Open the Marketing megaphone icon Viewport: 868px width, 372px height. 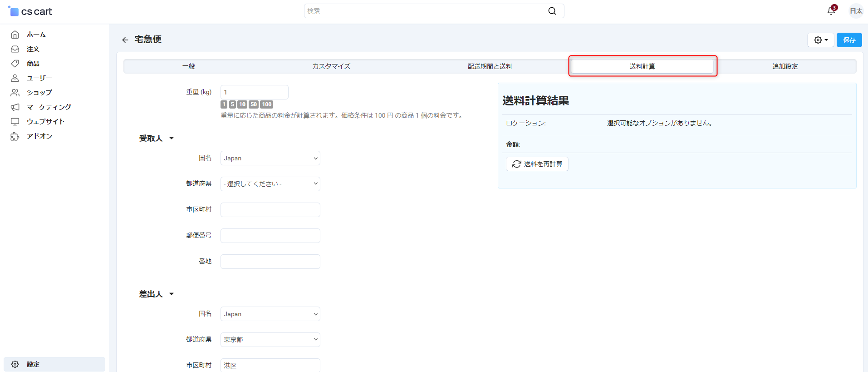point(15,107)
